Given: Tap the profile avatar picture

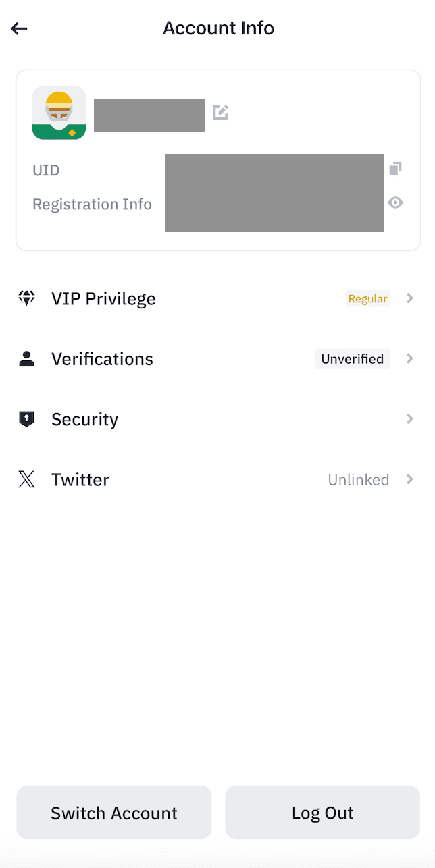Looking at the screenshot, I should click(x=59, y=113).
